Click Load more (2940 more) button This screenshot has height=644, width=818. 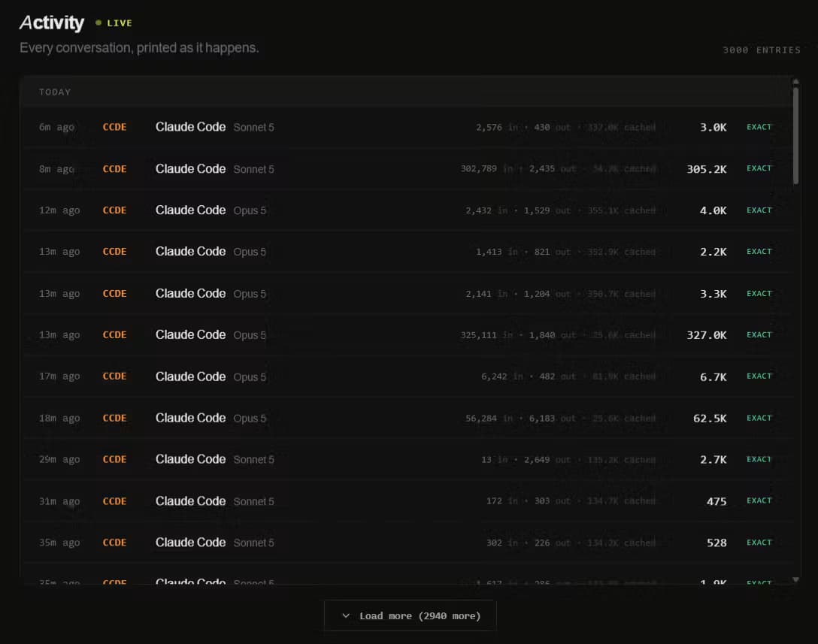click(x=410, y=616)
